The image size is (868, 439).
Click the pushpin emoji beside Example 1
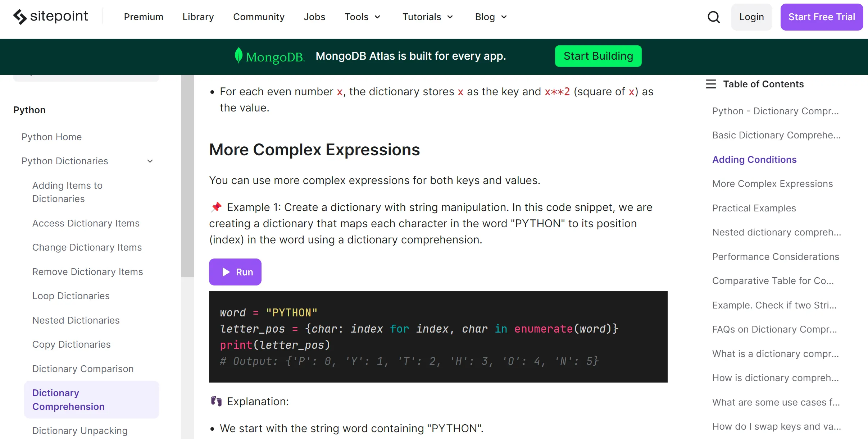tap(216, 207)
